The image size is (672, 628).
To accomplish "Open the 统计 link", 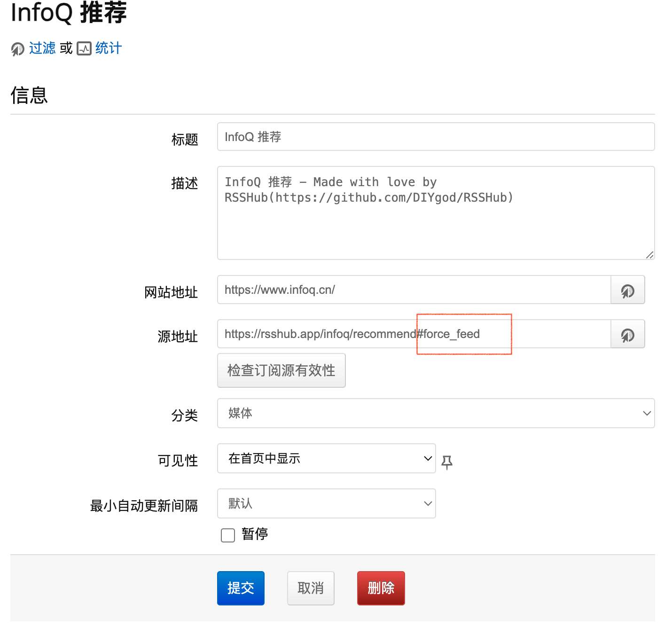I will tap(109, 48).
